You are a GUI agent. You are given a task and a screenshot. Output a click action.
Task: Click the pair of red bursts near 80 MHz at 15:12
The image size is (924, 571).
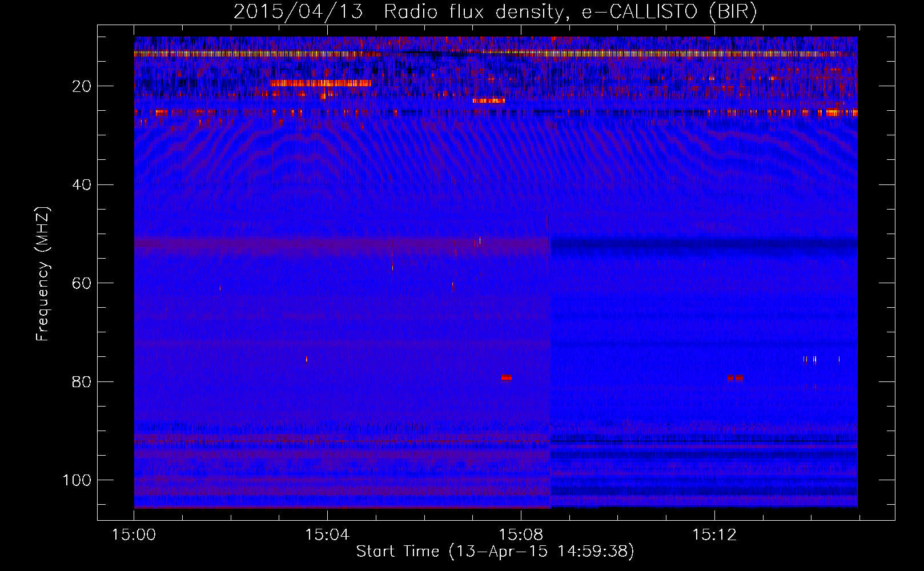pos(736,377)
